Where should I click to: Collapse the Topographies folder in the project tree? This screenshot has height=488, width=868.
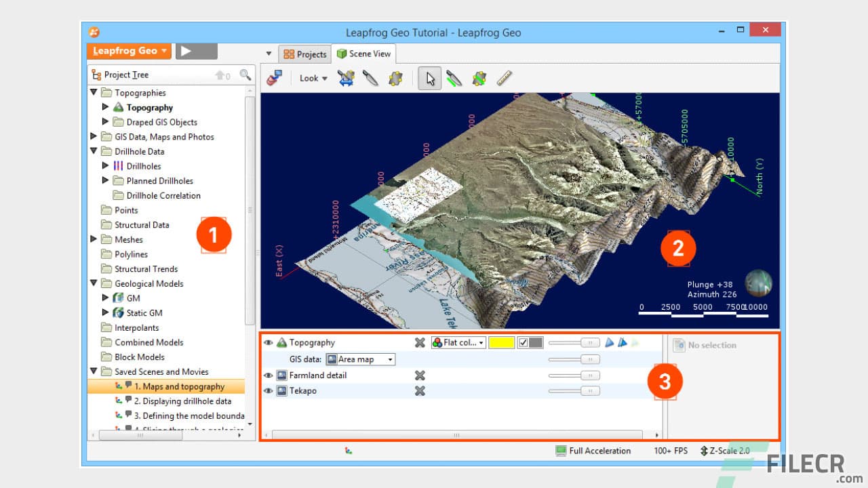coord(94,92)
